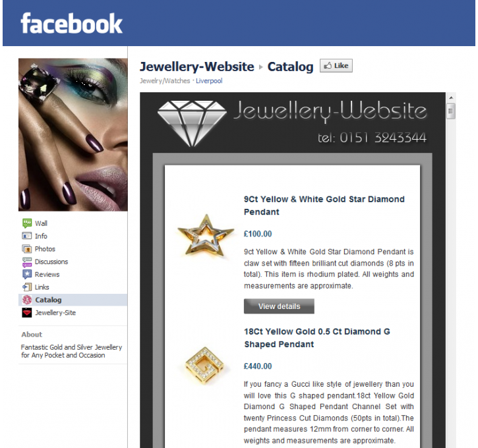Click the Discussions icon in sidebar
Image resolution: width=478 pixels, height=448 pixels.
tap(27, 262)
